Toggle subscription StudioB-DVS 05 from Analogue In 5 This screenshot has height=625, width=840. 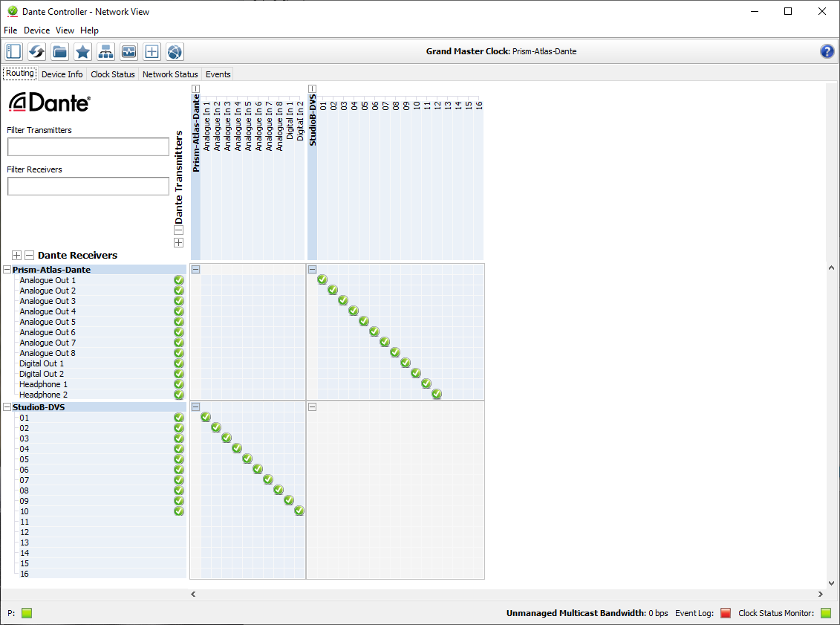click(247, 459)
